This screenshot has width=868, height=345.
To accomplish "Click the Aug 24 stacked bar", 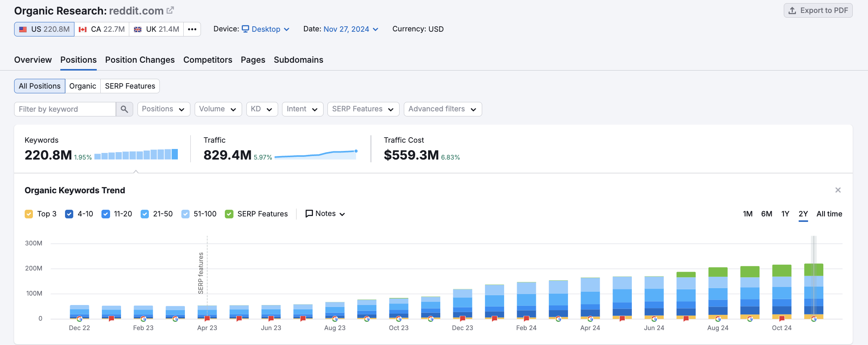I will (718, 293).
